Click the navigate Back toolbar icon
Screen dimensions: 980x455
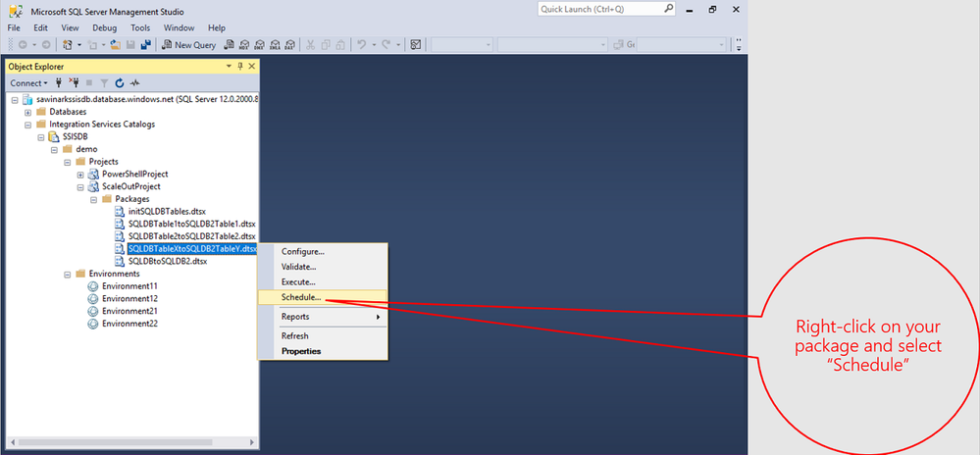(23, 45)
